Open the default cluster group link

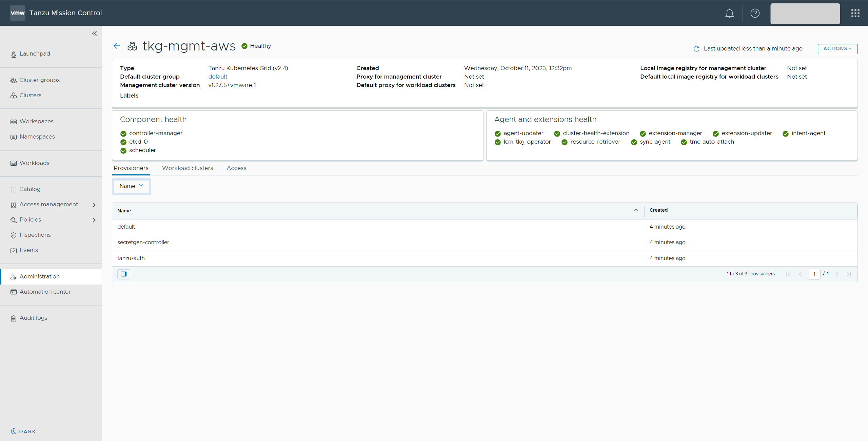[218, 77]
